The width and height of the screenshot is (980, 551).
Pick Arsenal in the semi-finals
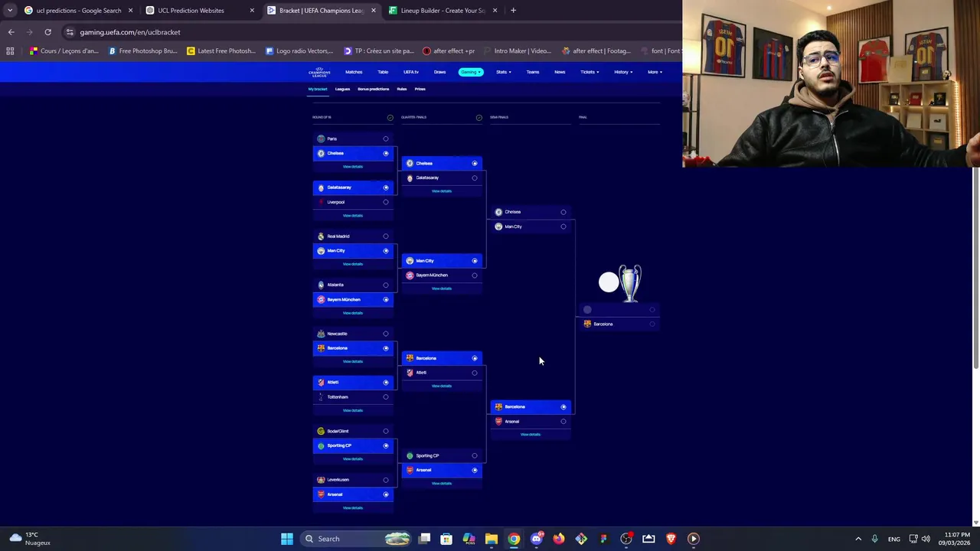pos(531,422)
